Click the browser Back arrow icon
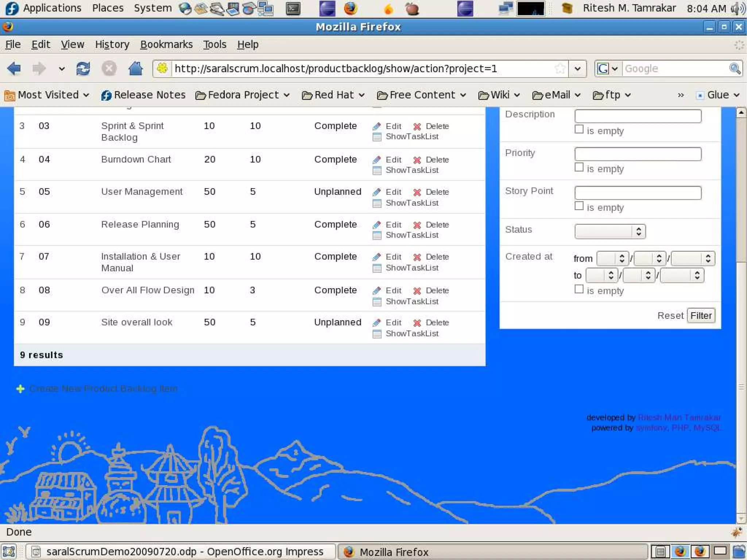Screen dimensions: 747x560 [x=14, y=68]
